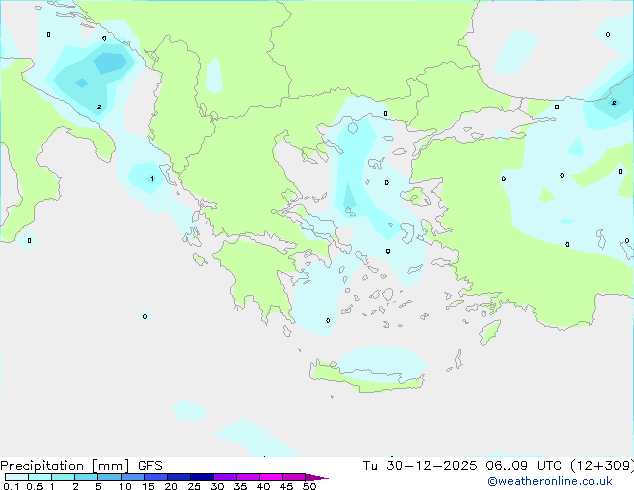Click the legend scale number "50"
Image resolution: width=634 pixels, height=490 pixels.
(x=309, y=486)
